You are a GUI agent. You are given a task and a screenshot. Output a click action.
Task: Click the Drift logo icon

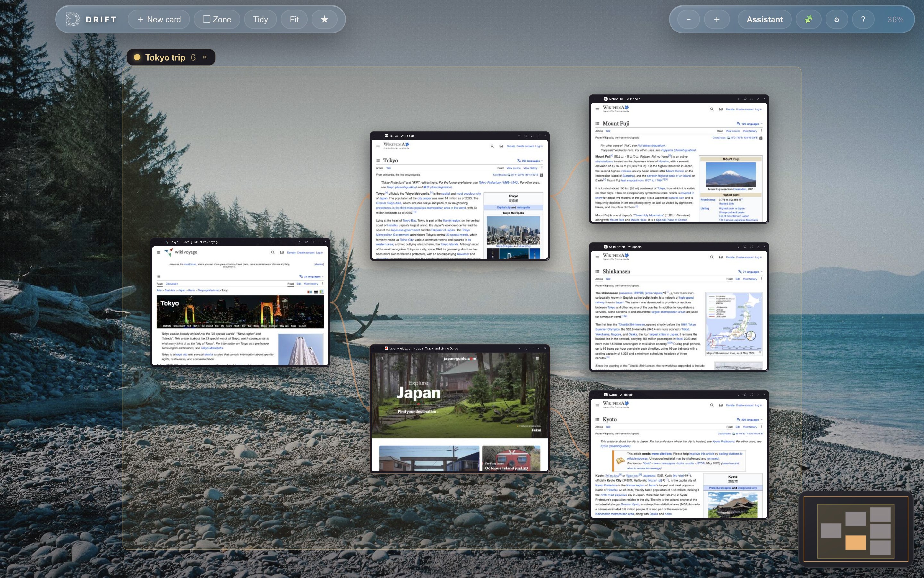coord(73,20)
